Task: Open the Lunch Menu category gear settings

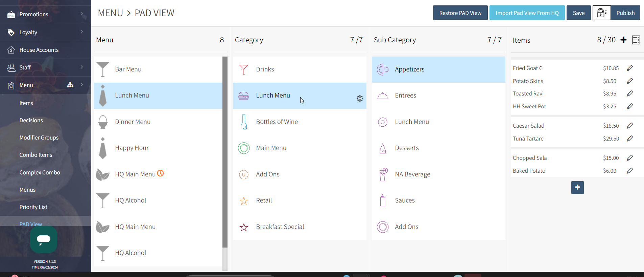Action: (x=360, y=99)
